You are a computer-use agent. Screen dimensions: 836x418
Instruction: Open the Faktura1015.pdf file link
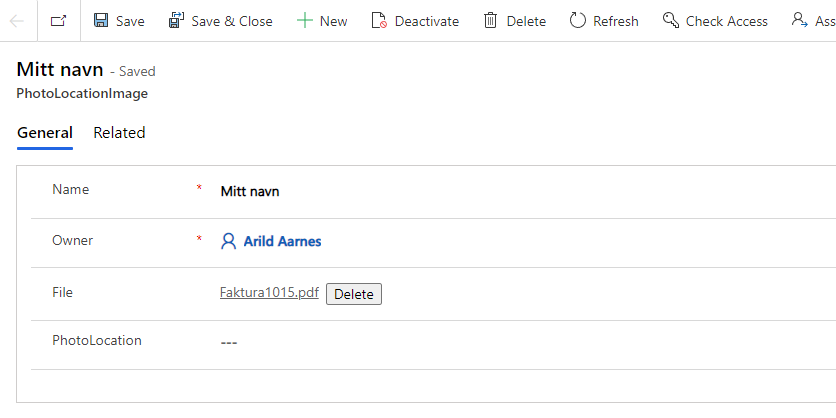point(269,293)
